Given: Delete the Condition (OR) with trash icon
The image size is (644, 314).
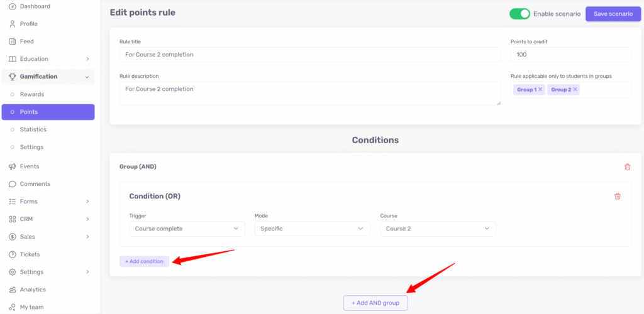Looking at the screenshot, I should [617, 197].
